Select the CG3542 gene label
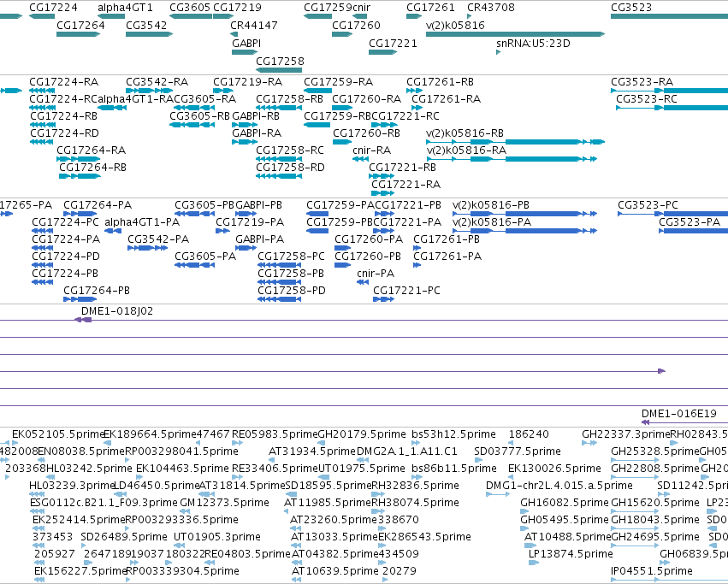The width and height of the screenshot is (728, 584). (146, 25)
